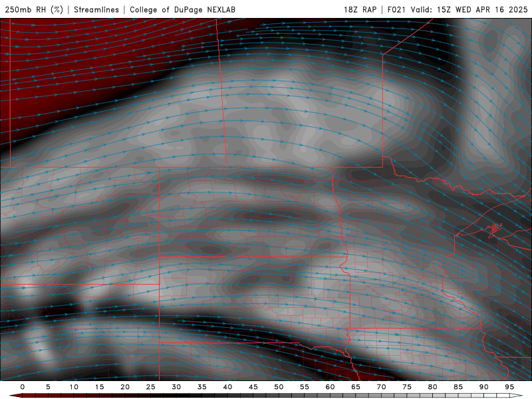
Task: Click the "45" value on the color scale
Action: [x=253, y=387]
